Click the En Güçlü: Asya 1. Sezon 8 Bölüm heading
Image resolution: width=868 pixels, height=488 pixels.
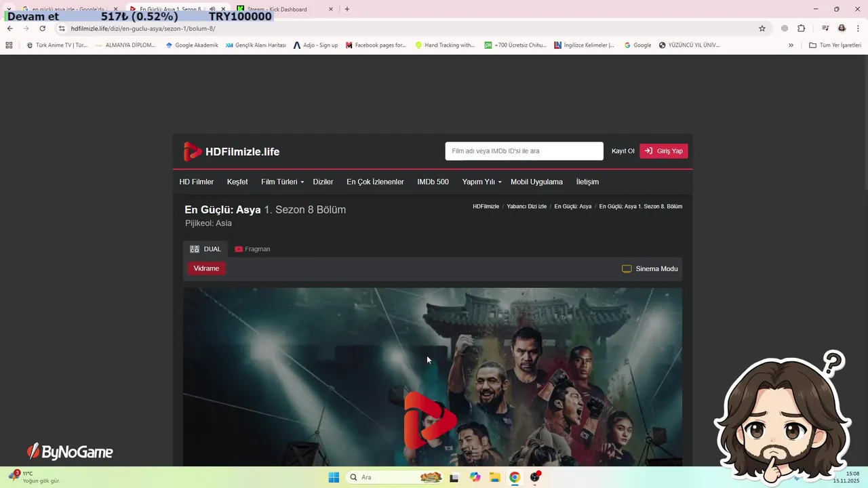point(265,209)
